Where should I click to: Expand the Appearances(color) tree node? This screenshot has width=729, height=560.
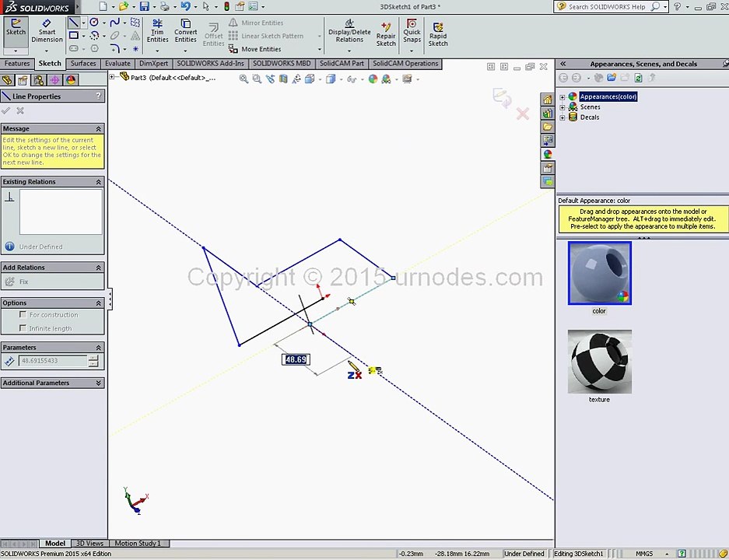pos(562,96)
